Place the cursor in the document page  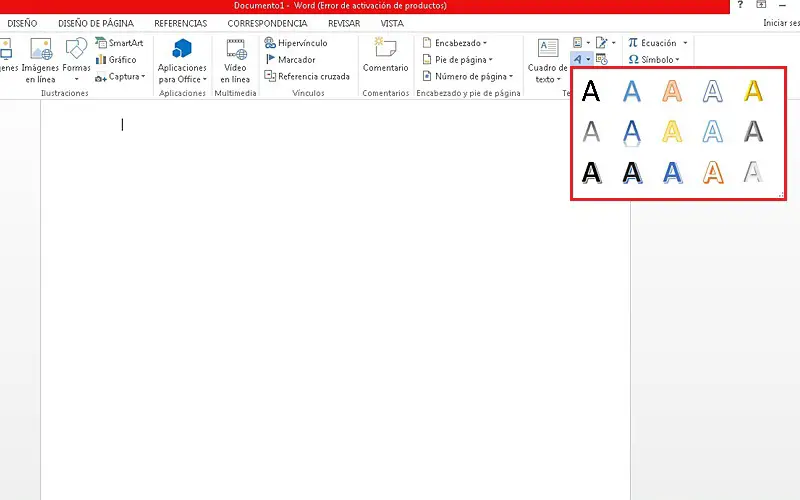pyautogui.click(x=335, y=300)
